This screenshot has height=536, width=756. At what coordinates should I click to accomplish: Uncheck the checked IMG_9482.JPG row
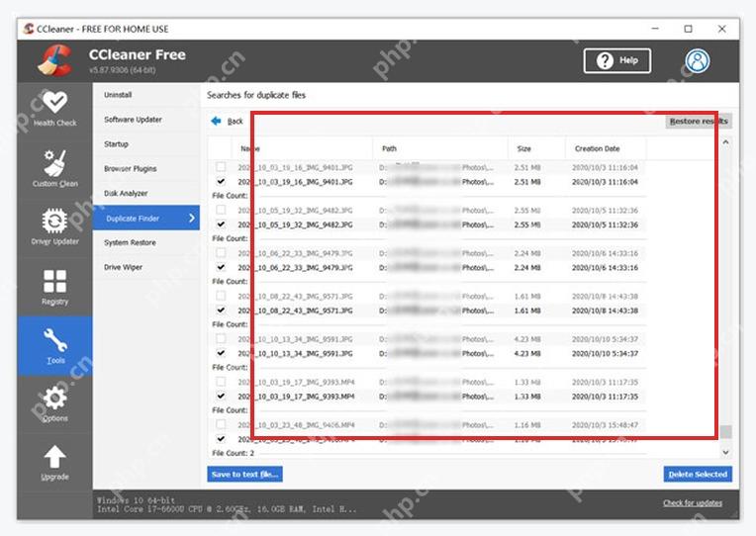[x=221, y=224]
